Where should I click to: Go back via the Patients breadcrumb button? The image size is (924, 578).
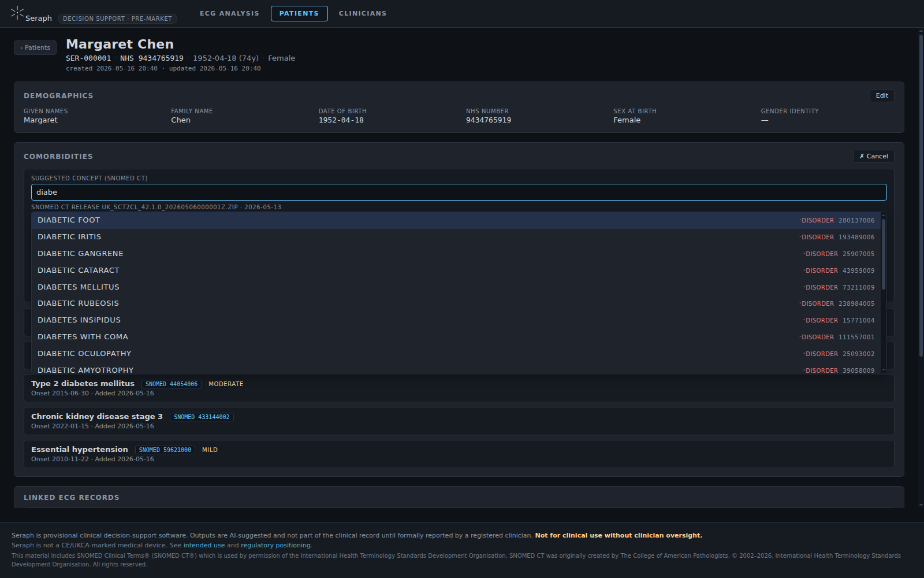[35, 47]
